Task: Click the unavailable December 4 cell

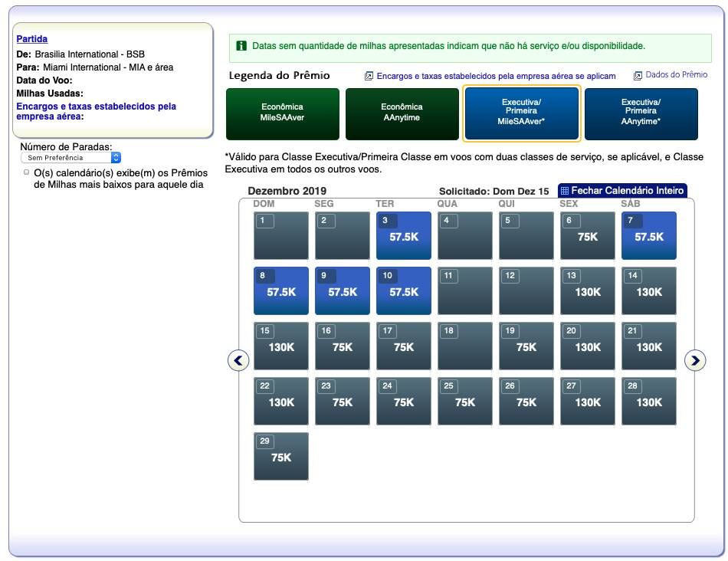Action: pos(465,235)
